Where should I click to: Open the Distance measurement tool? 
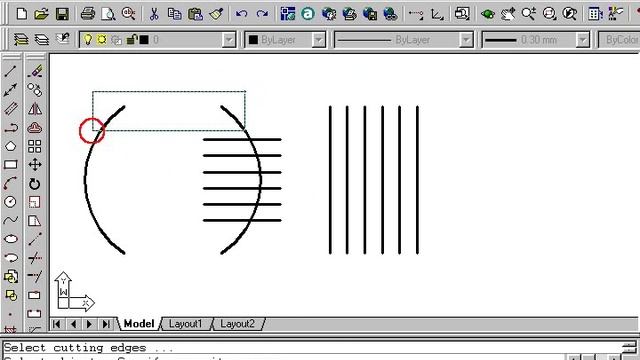click(x=416, y=15)
